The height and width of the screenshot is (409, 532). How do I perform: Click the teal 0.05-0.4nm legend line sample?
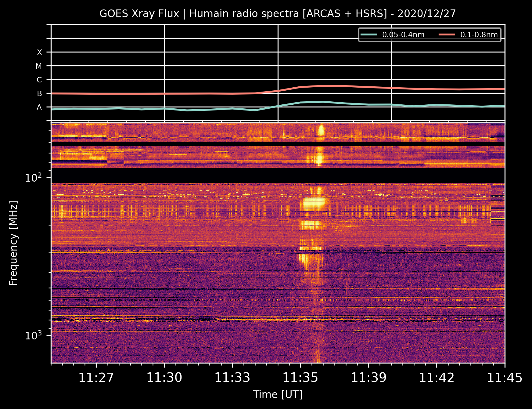[x=369, y=34]
